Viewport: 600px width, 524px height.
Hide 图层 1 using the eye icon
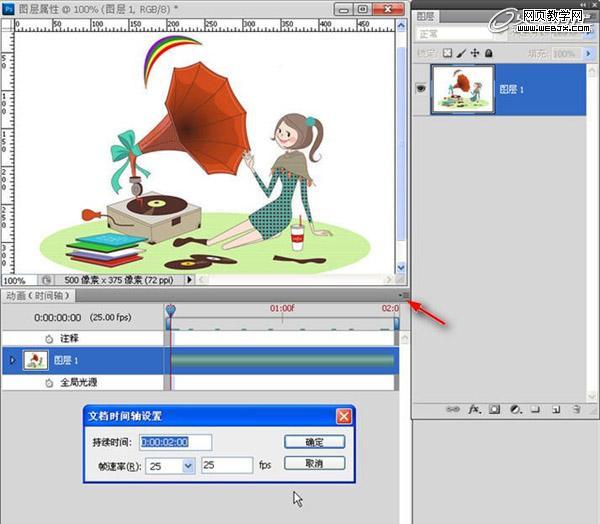[x=421, y=88]
